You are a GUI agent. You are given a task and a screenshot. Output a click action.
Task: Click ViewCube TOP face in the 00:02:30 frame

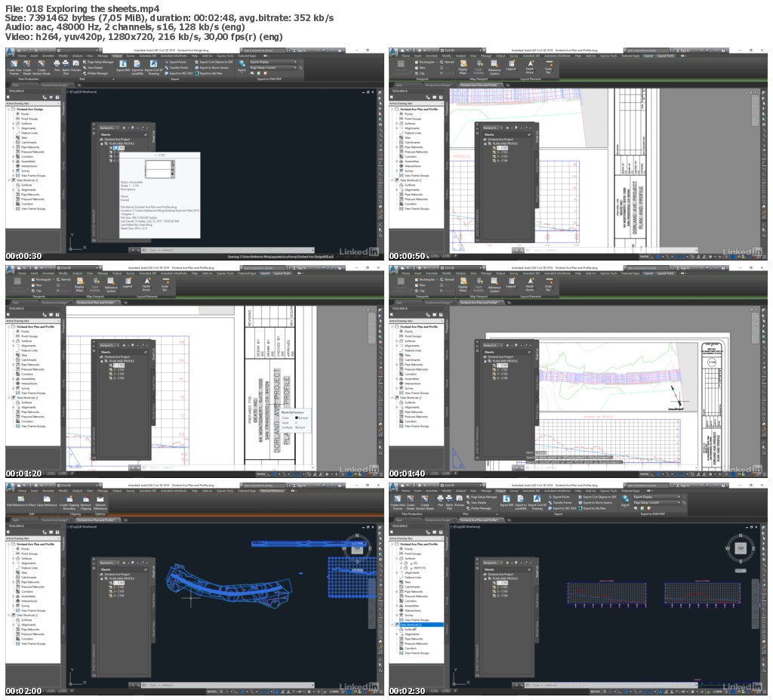coord(740,548)
